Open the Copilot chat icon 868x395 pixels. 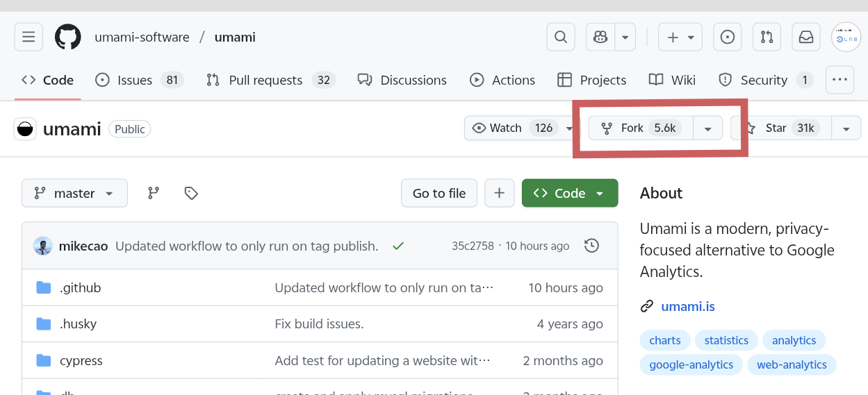pos(601,37)
